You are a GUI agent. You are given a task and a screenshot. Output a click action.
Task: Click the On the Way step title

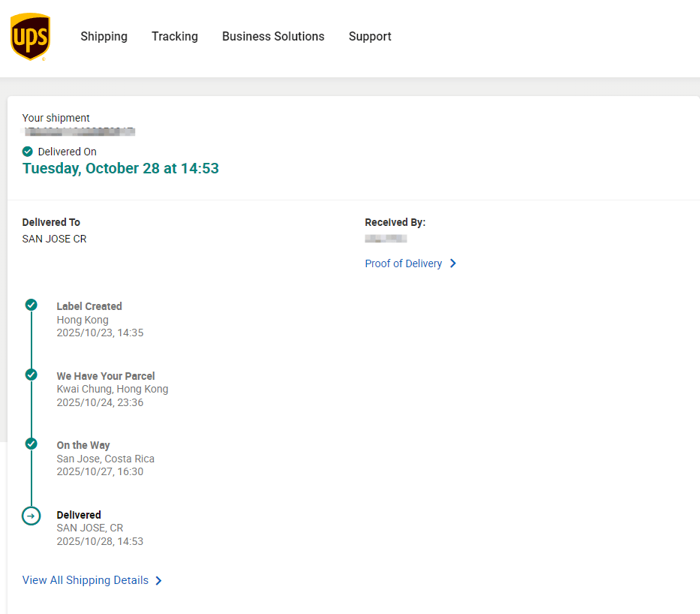[83, 445]
